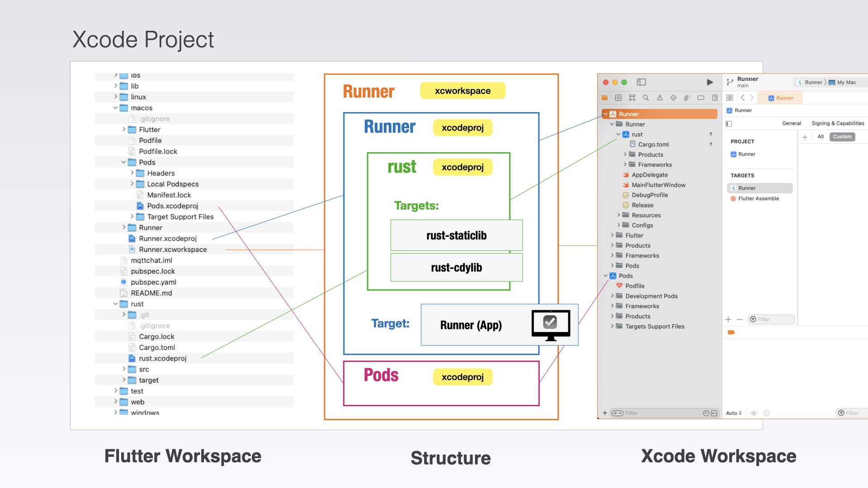Open the Find navigator magnifier icon

coord(646,98)
